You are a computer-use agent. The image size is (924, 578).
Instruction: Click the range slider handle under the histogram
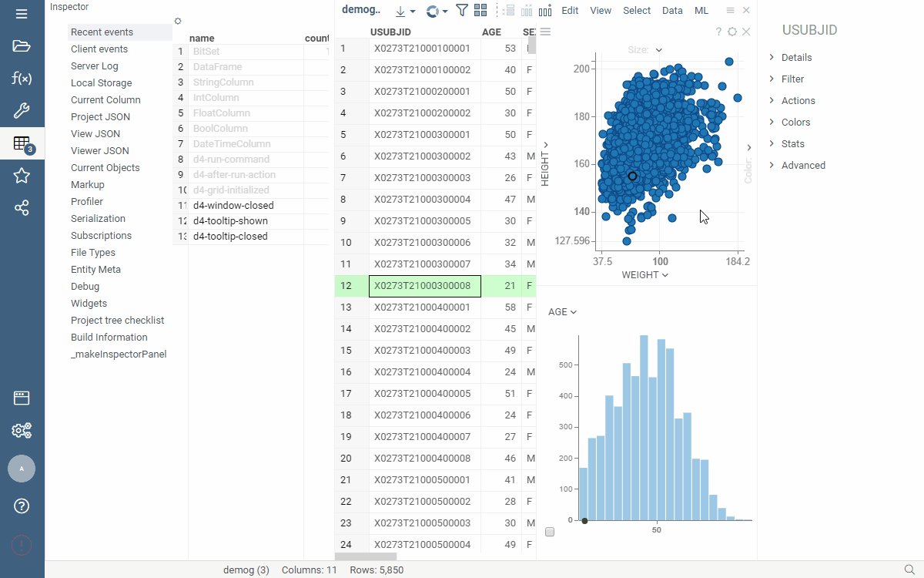[584, 521]
